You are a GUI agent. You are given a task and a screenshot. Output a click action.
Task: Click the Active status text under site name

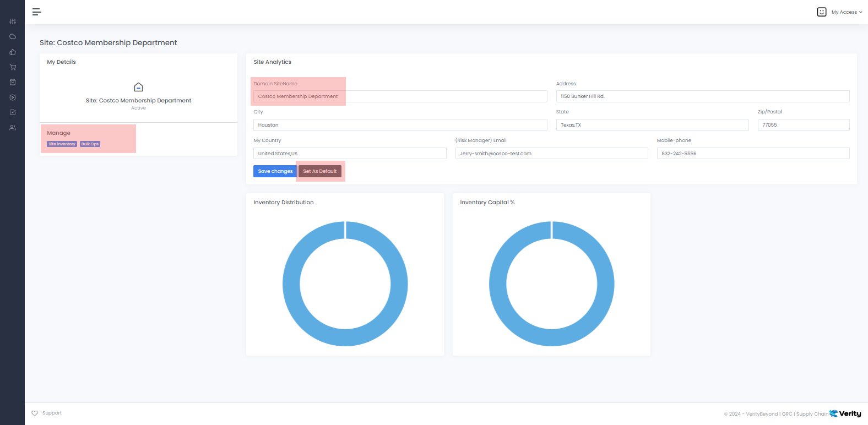(139, 108)
